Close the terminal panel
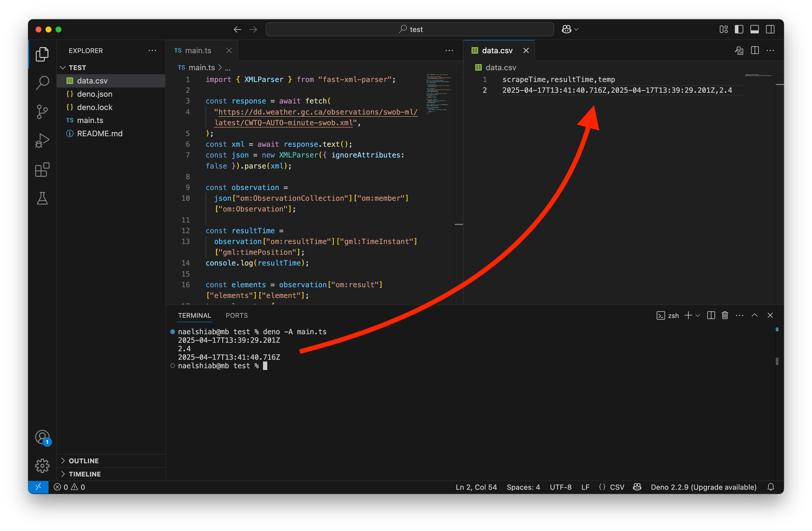The height and width of the screenshot is (531, 812). (770, 315)
